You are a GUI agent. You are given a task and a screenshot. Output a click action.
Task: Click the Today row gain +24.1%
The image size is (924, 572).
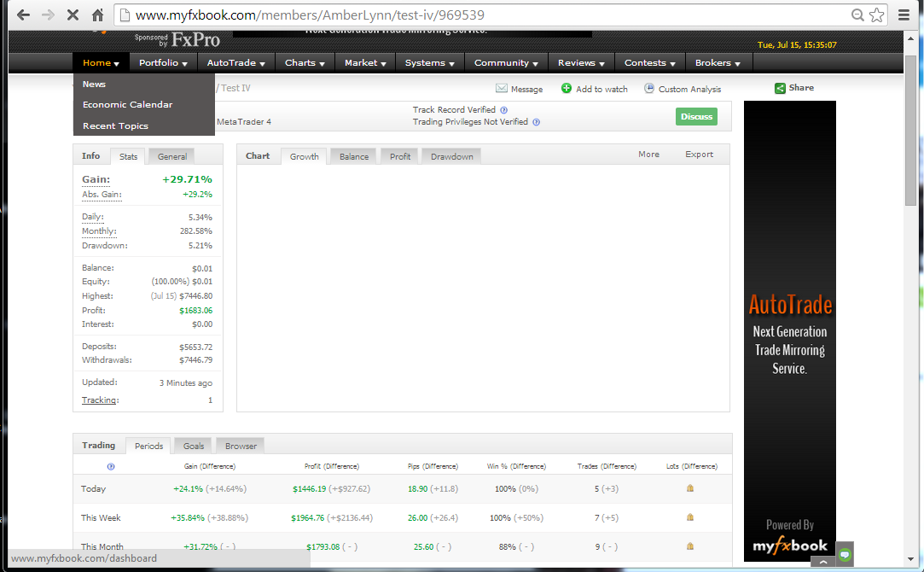tap(188, 489)
